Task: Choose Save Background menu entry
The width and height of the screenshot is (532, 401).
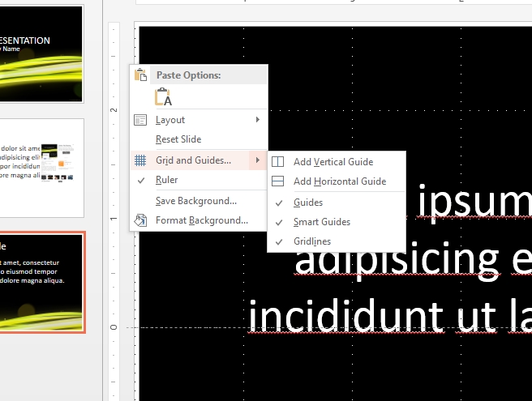Action: pos(196,201)
